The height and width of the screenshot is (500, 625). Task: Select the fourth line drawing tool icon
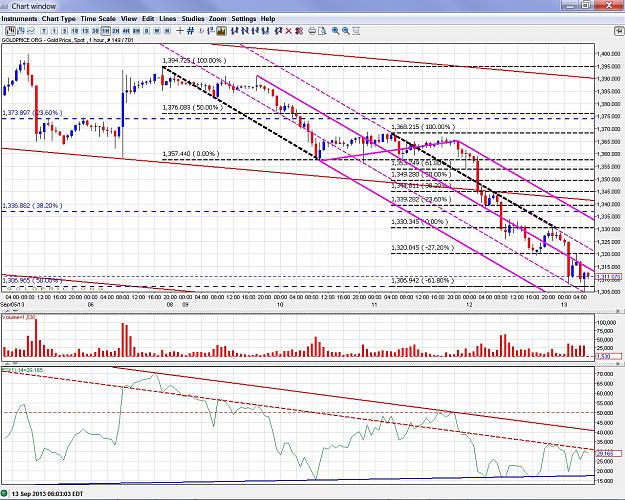click(265, 31)
